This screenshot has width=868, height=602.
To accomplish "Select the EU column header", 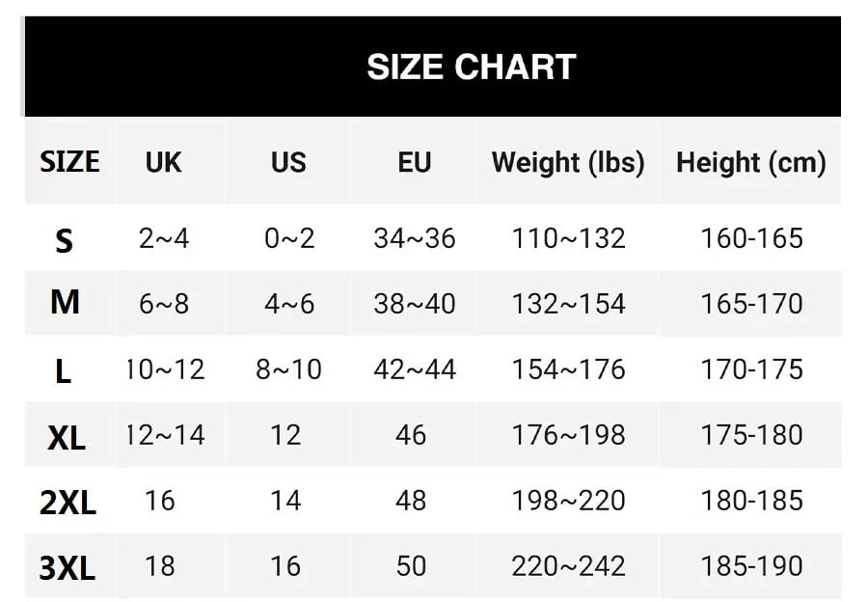I will click(415, 162).
